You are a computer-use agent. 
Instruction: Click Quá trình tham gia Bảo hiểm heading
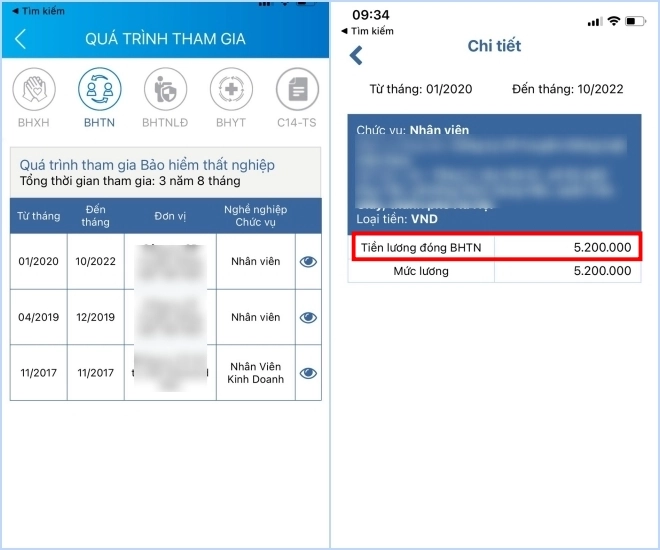click(147, 165)
